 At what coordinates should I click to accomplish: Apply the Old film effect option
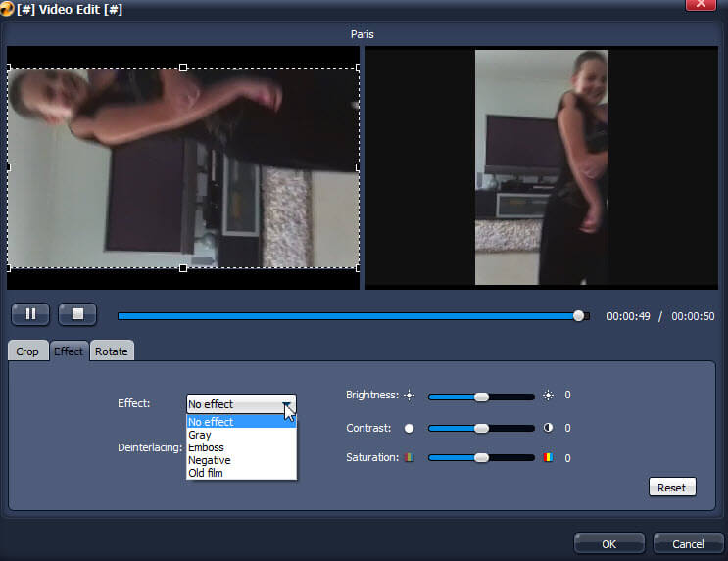[241, 473]
